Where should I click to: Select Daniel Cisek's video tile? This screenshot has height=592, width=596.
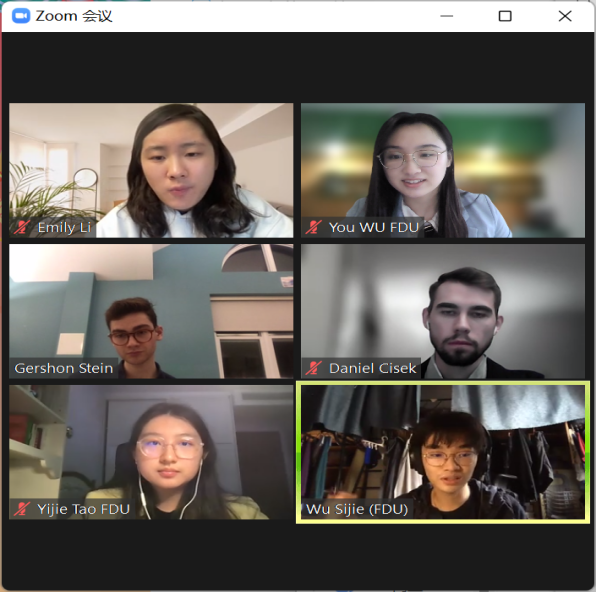click(x=443, y=311)
